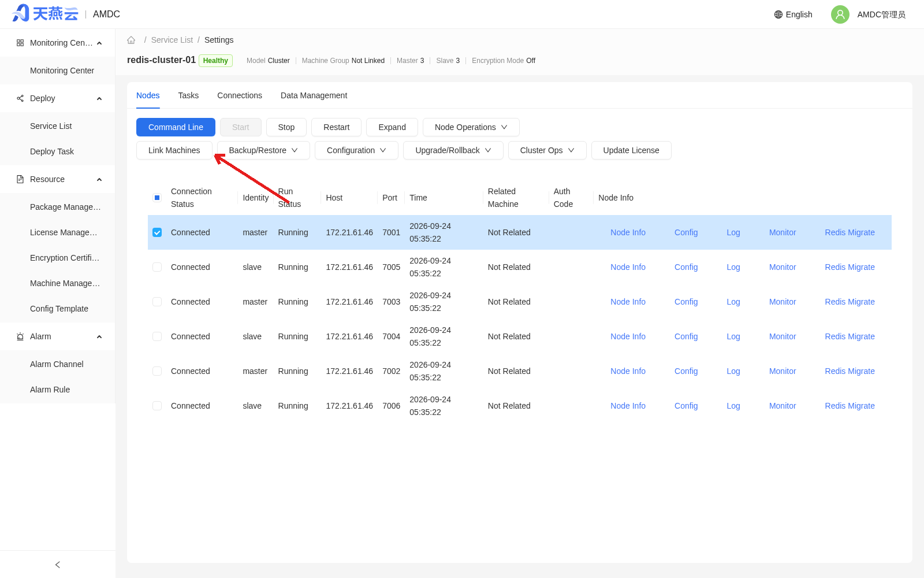The width and height of the screenshot is (924, 578).
Task: Click the Deploy share icon
Action: 20,98
